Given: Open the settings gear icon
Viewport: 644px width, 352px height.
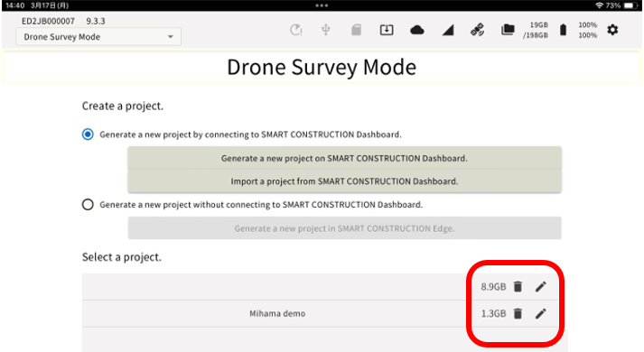Looking at the screenshot, I should click(x=612, y=30).
